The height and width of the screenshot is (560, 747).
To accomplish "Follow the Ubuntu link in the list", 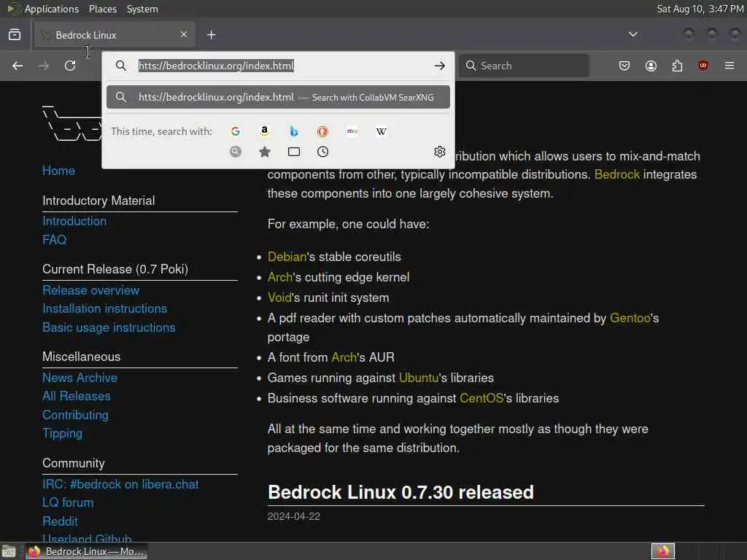I will point(418,378).
